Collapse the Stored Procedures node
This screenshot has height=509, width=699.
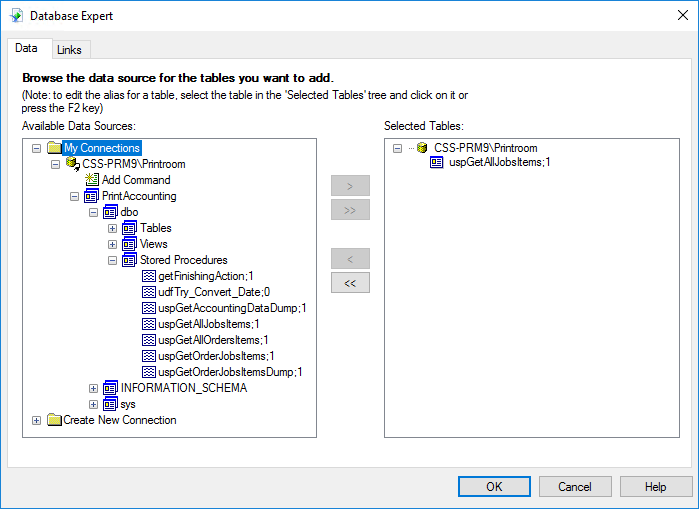(112, 260)
